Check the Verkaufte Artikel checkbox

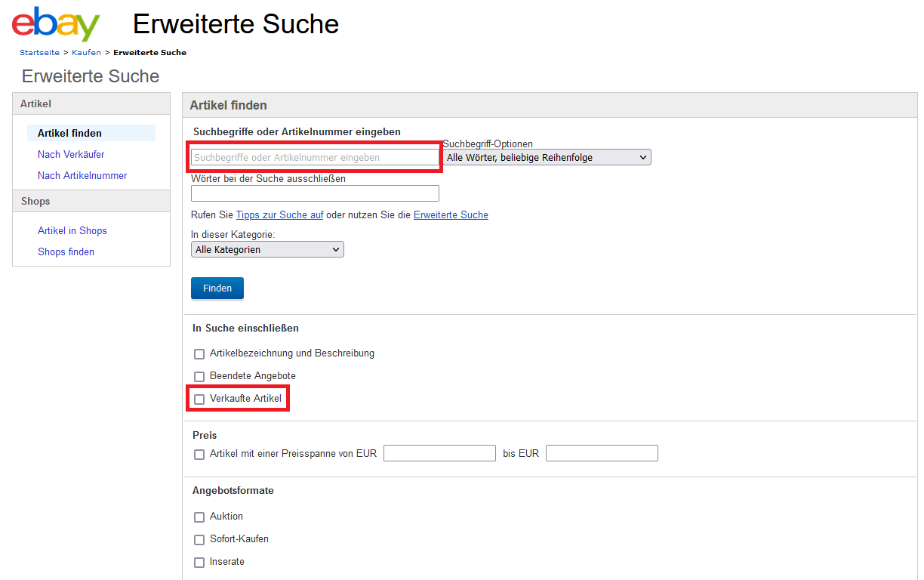(199, 399)
